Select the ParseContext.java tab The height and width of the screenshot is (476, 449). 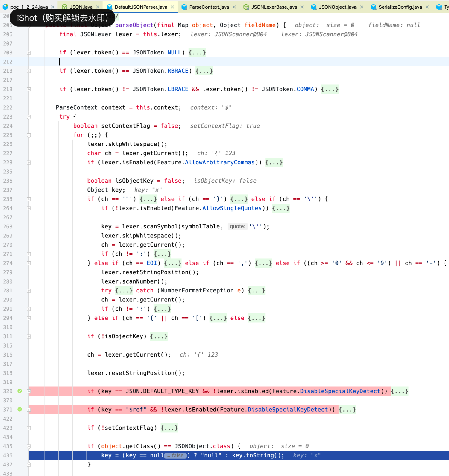pos(209,7)
